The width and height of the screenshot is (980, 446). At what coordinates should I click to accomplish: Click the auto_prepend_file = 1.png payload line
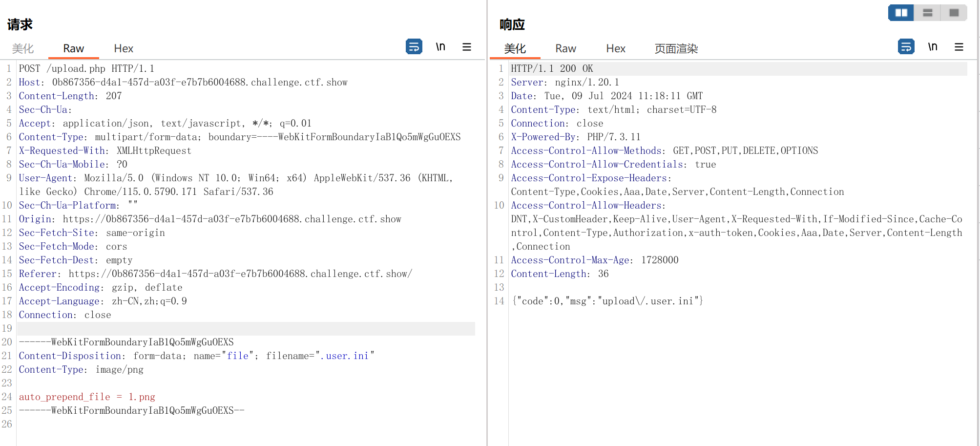[87, 397]
